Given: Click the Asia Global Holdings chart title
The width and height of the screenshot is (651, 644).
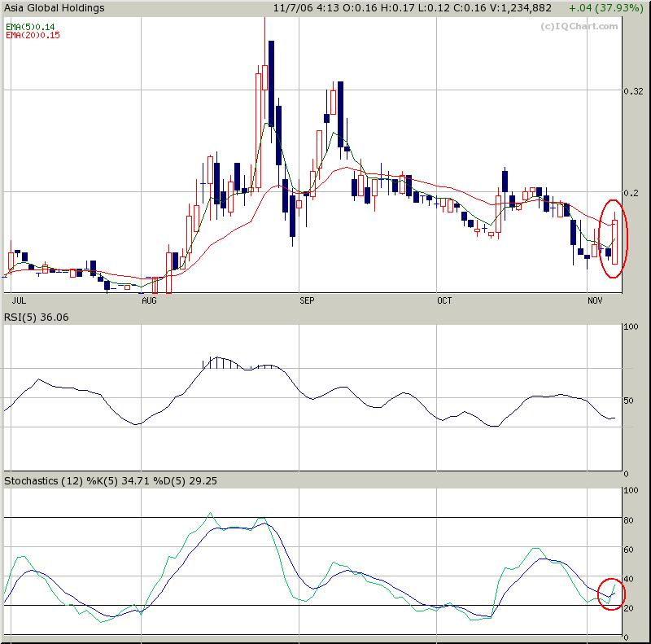Looking at the screenshot, I should tap(55, 8).
